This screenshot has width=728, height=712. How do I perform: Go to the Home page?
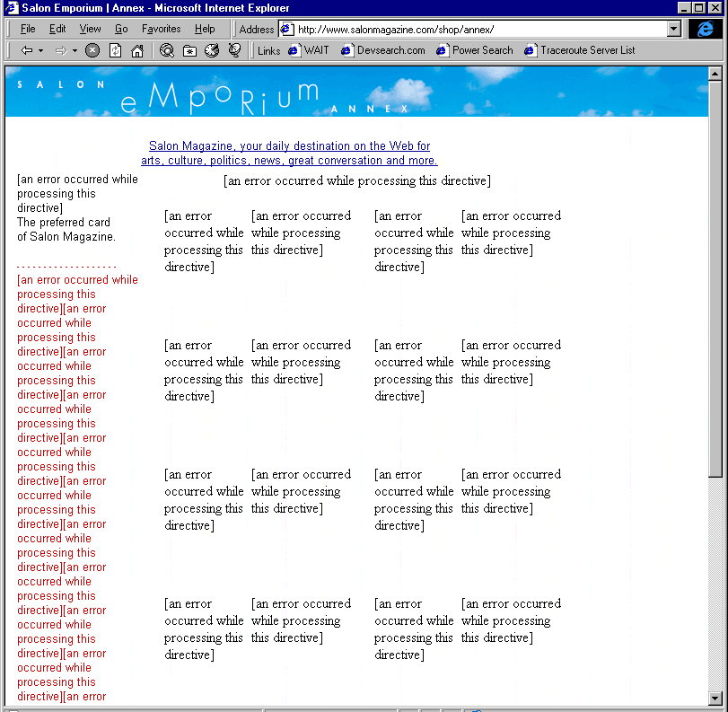tap(137, 50)
